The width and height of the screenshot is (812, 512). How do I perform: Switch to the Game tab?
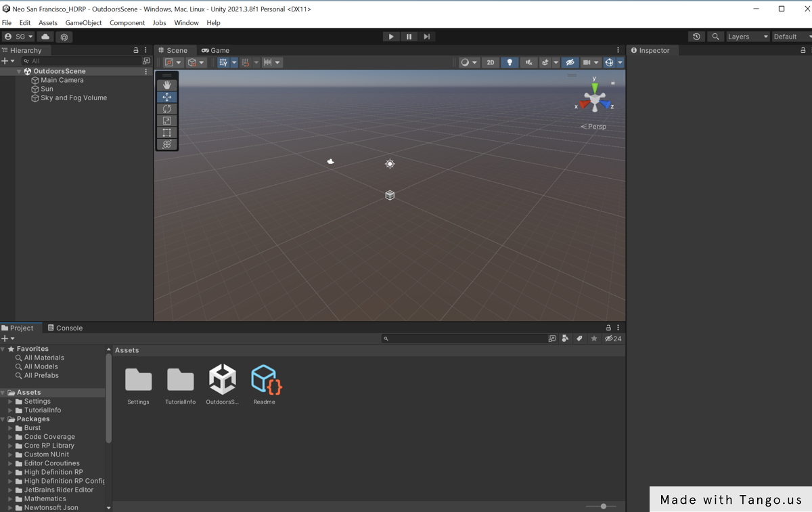tap(215, 50)
